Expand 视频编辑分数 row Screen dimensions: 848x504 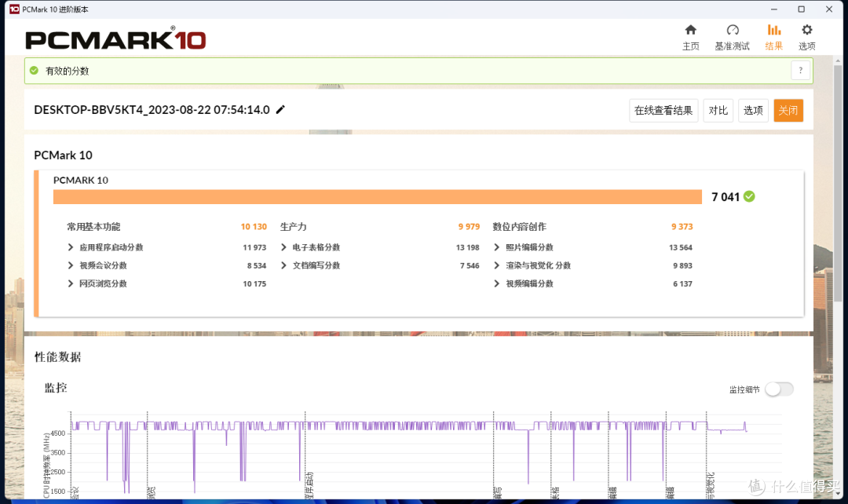pyautogui.click(x=496, y=283)
